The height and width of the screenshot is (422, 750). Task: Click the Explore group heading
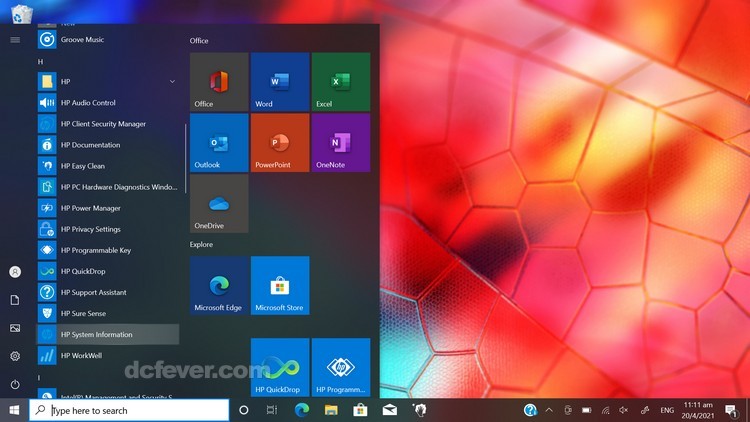tap(201, 244)
